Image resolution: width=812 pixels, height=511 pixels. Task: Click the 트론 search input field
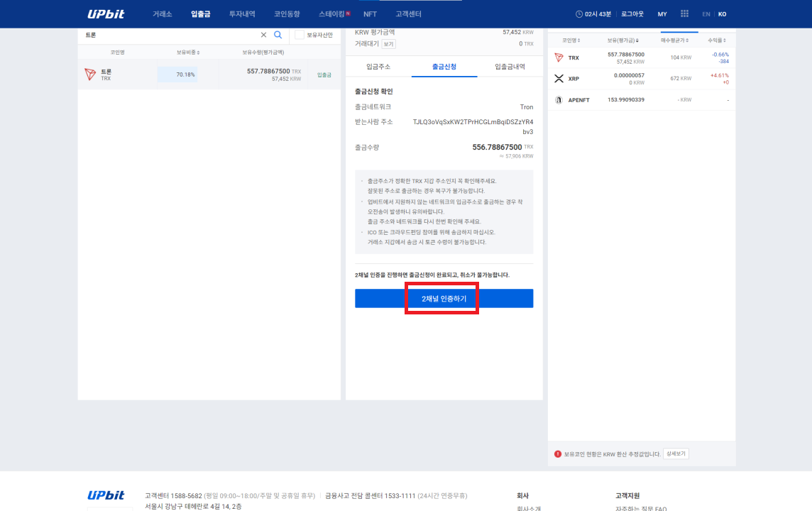pyautogui.click(x=170, y=35)
